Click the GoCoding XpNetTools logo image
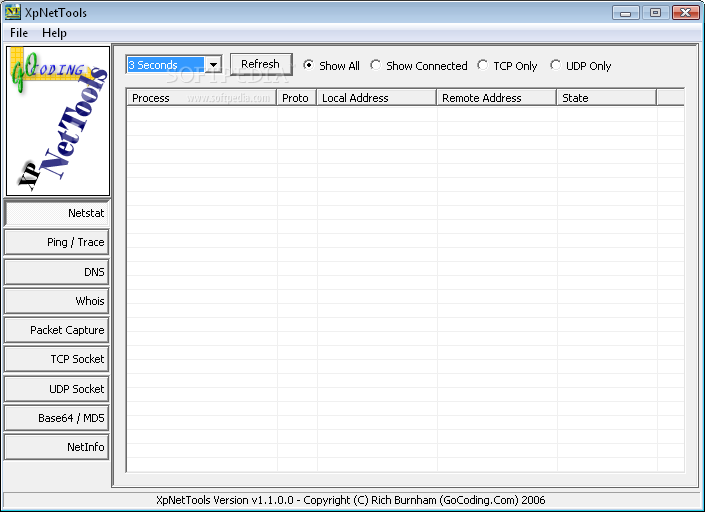The width and height of the screenshot is (705, 512). click(x=58, y=121)
